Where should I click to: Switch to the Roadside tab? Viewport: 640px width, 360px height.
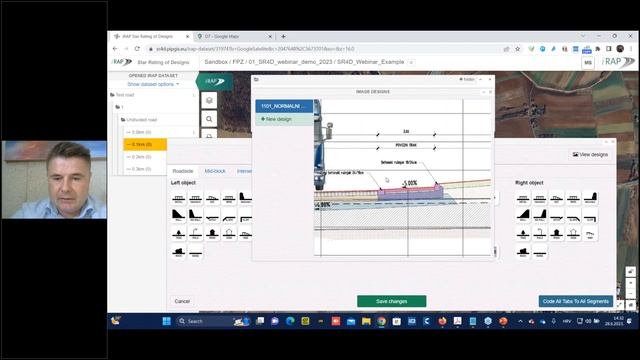183,171
